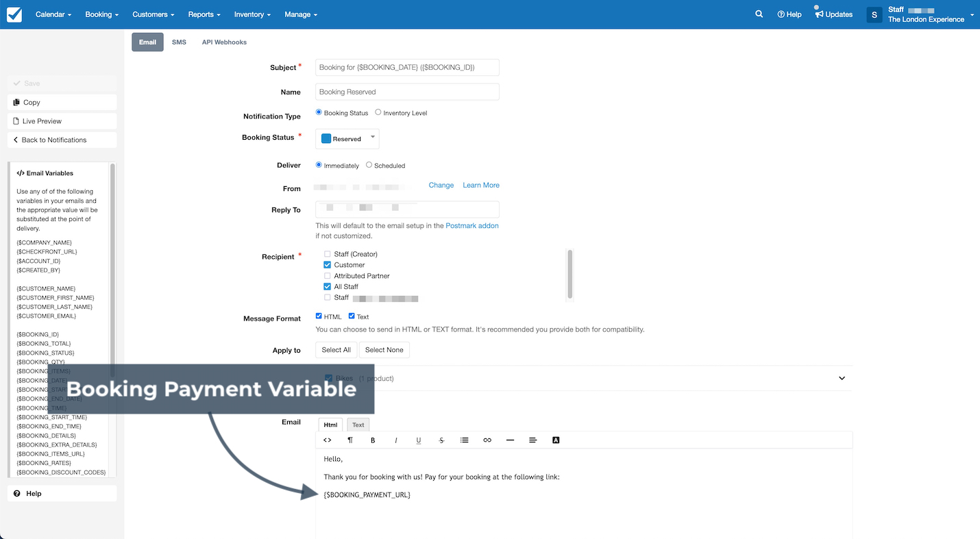
Task: Switch to the SMS tab
Action: coord(179,42)
